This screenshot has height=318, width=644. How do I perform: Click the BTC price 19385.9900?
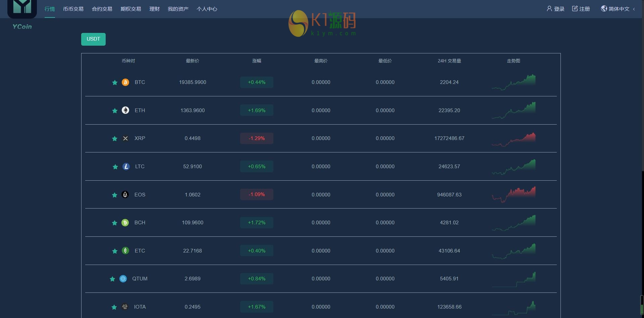(x=193, y=82)
